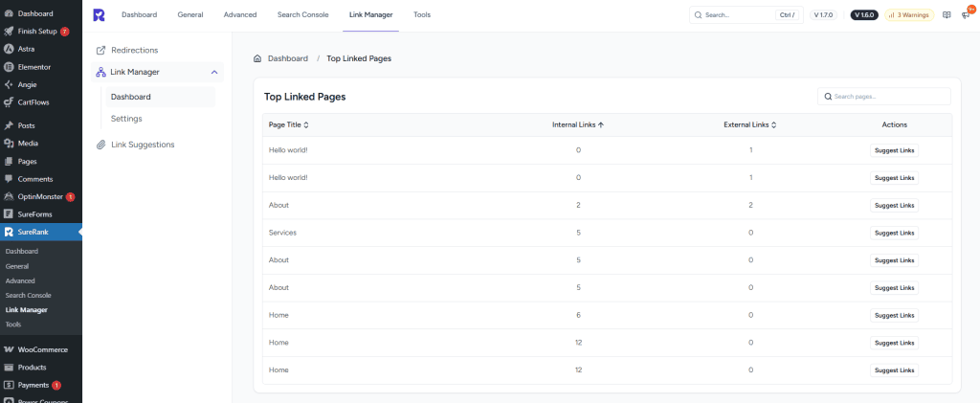
Task: Click the Pages menu icon
Action: point(9,161)
